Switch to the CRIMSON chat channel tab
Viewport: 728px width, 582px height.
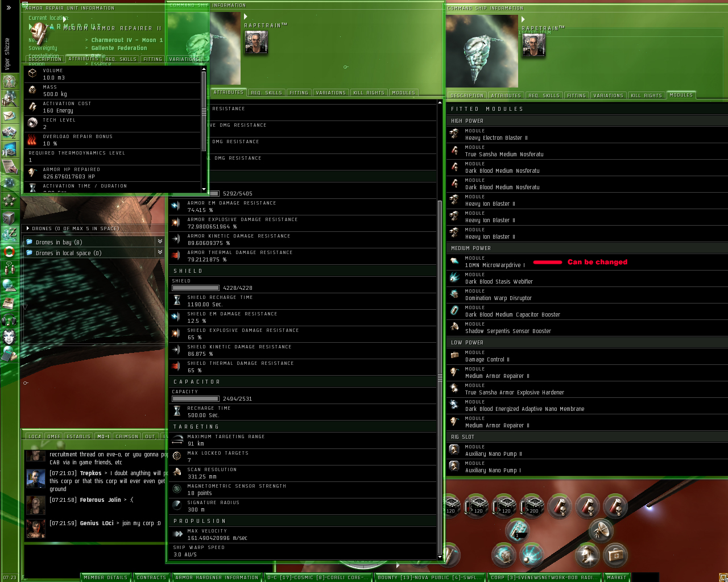[127, 436]
